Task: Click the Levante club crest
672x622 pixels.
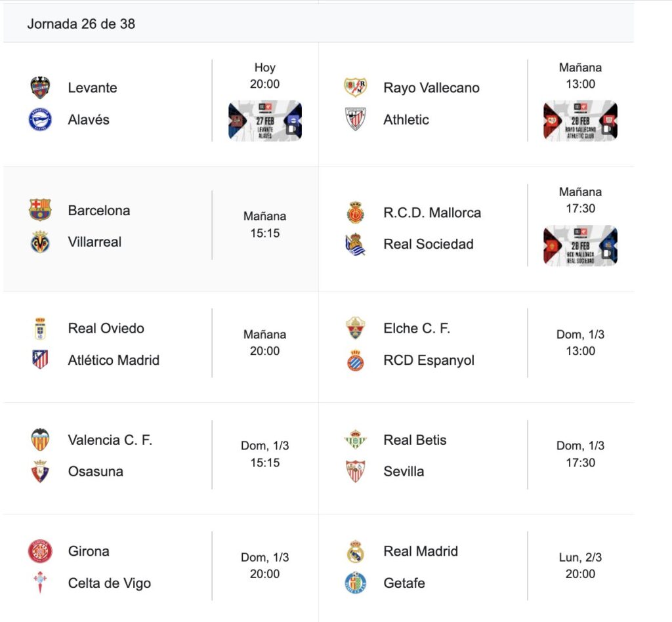Action: (x=40, y=87)
